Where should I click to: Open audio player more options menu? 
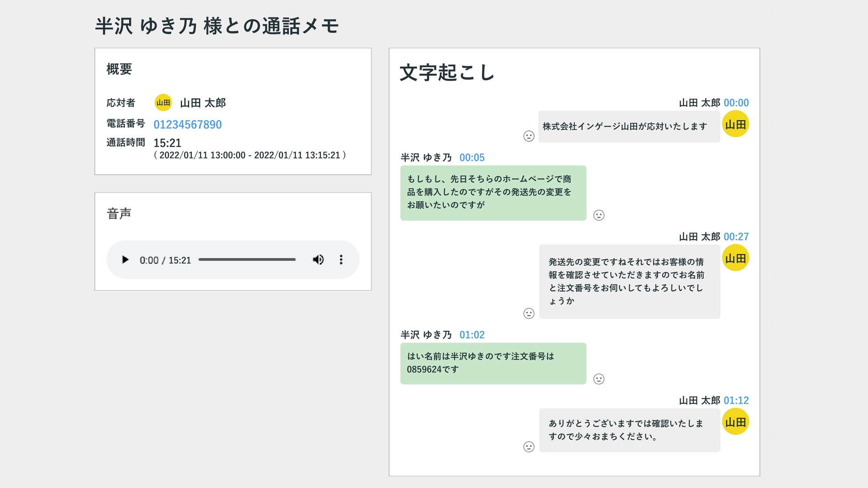point(341,260)
